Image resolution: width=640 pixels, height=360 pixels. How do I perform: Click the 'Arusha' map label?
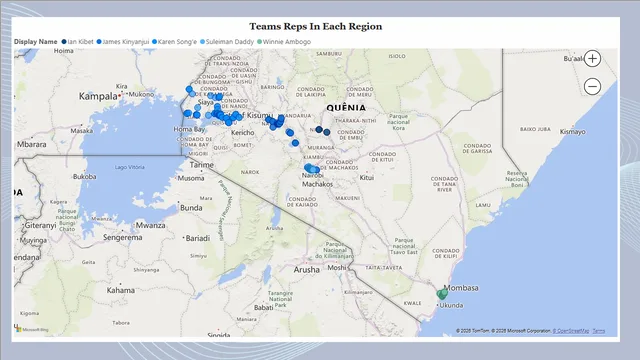coord(307,270)
